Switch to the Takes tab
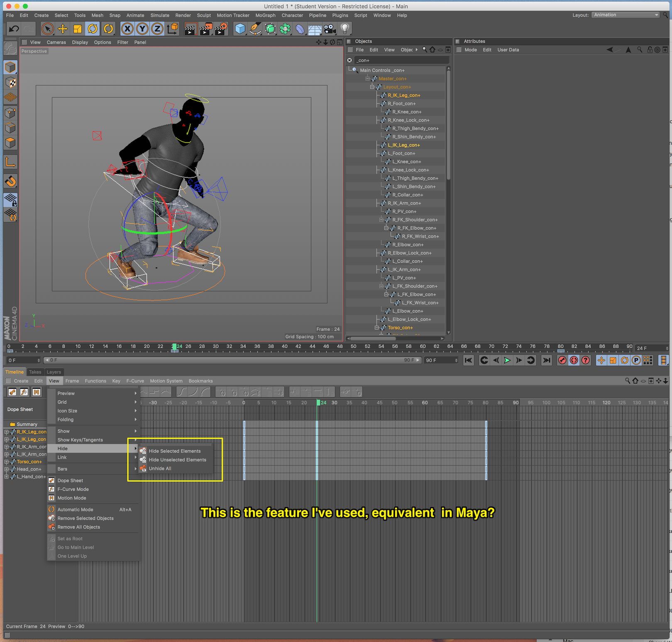This screenshot has width=672, height=642. [x=35, y=372]
